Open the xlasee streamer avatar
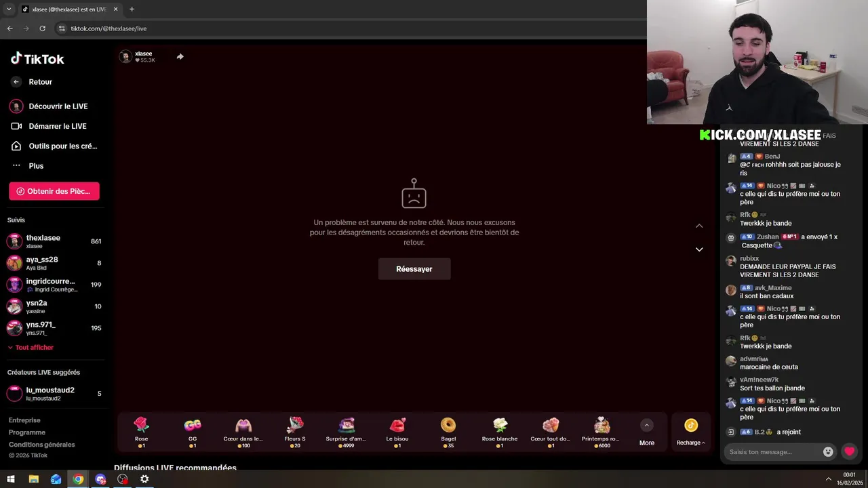The width and height of the screenshot is (868, 488). pos(125,57)
